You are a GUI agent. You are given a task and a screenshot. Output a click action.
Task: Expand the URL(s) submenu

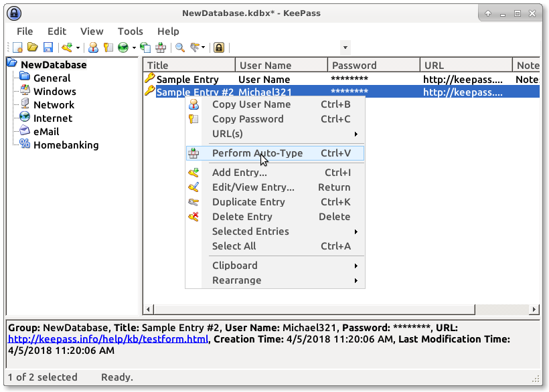point(275,134)
